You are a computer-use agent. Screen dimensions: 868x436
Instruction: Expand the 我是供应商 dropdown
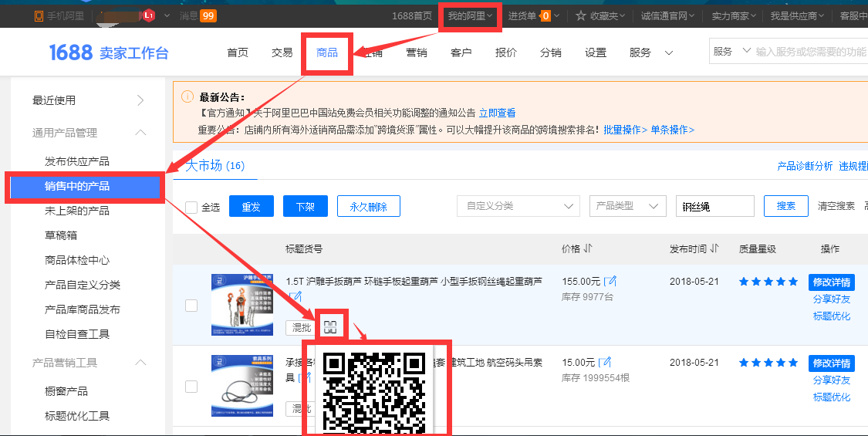[x=797, y=16]
